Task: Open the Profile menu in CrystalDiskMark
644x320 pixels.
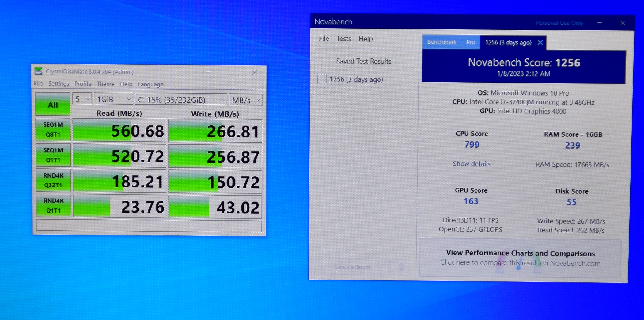Action: click(83, 84)
